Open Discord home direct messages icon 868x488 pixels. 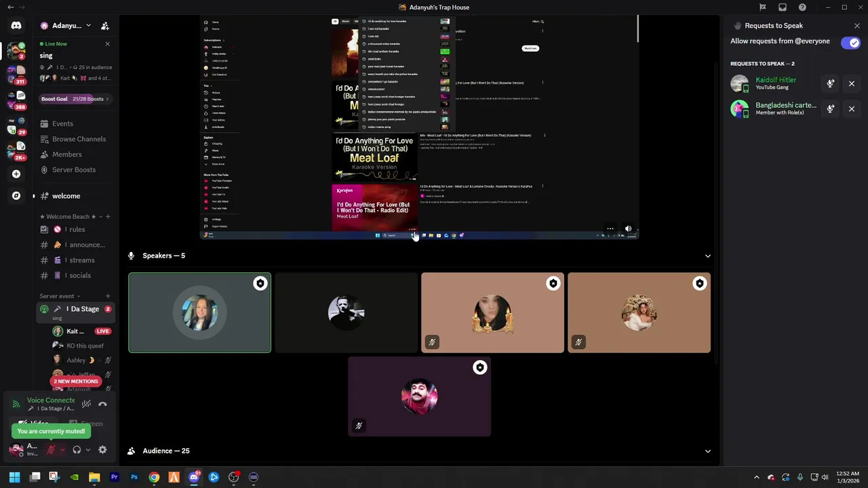16,26
